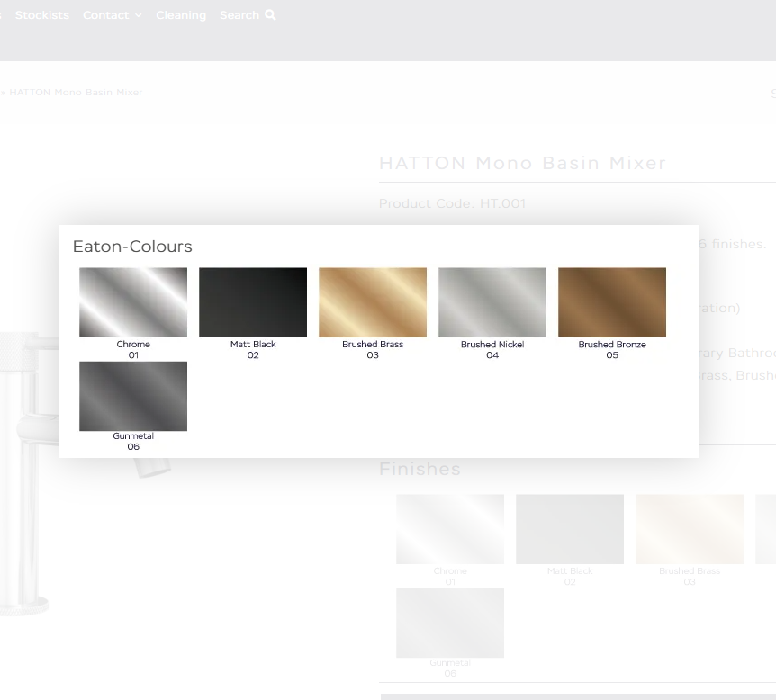776x700 pixels.
Task: Open the Cleaning menu item
Action: coord(180,15)
